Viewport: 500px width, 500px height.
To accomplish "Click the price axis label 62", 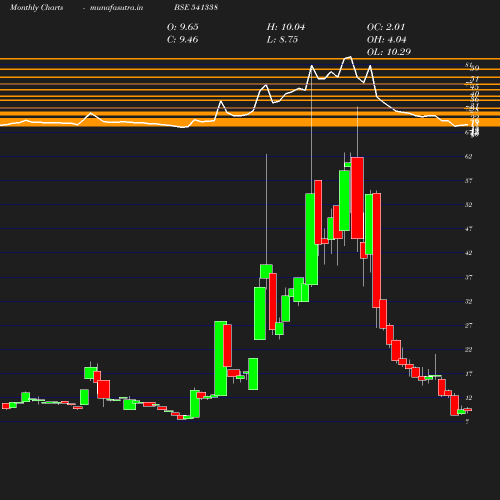I will (468, 156).
